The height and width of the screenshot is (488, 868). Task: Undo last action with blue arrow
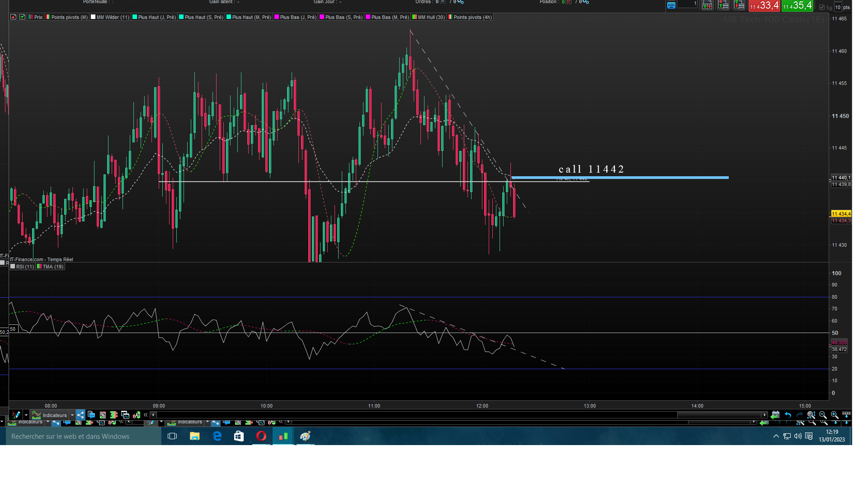788,415
